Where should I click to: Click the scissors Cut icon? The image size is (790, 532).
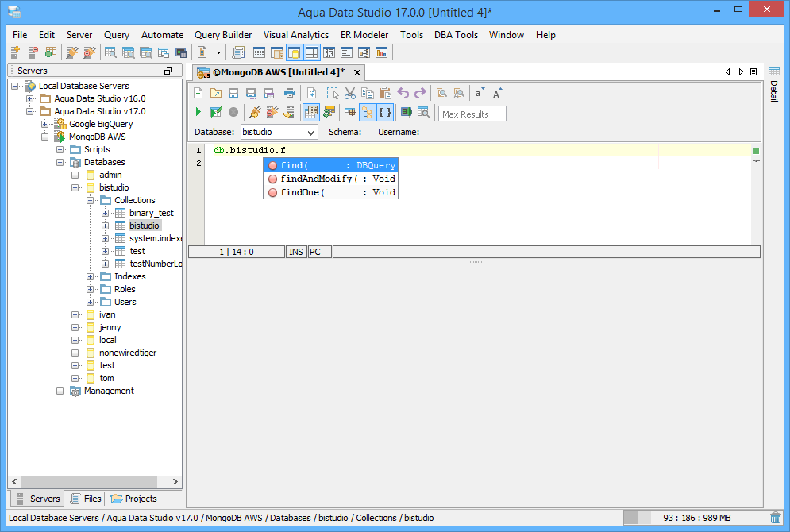tap(350, 93)
